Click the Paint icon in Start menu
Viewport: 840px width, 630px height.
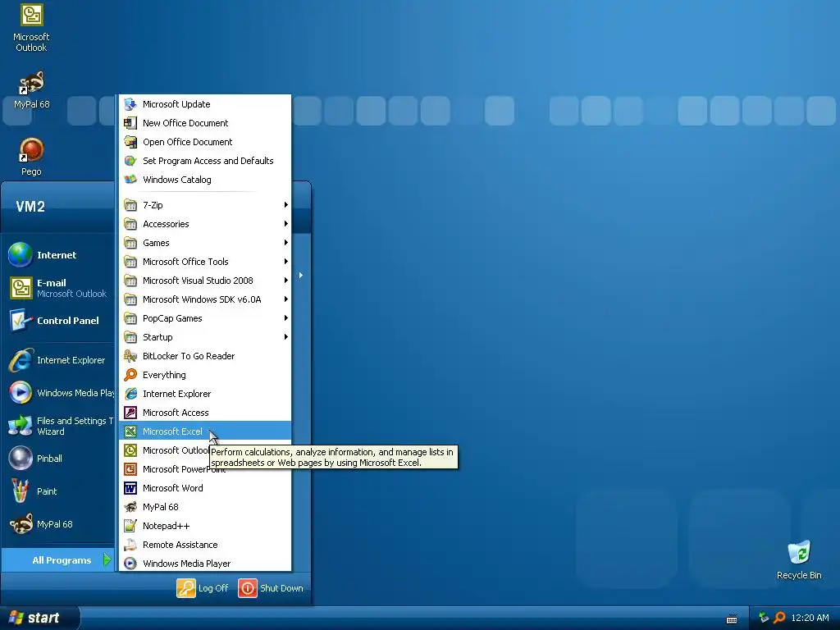(21, 491)
